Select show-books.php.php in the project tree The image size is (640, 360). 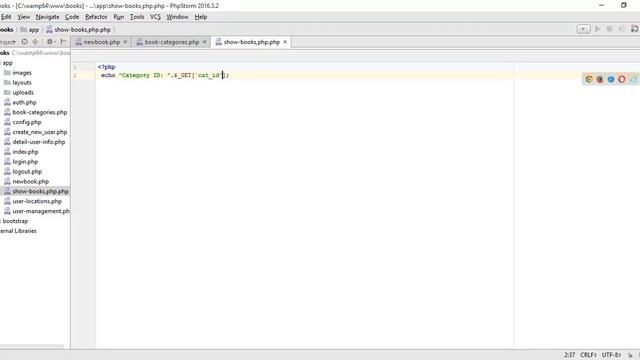pyautogui.click(x=40, y=191)
